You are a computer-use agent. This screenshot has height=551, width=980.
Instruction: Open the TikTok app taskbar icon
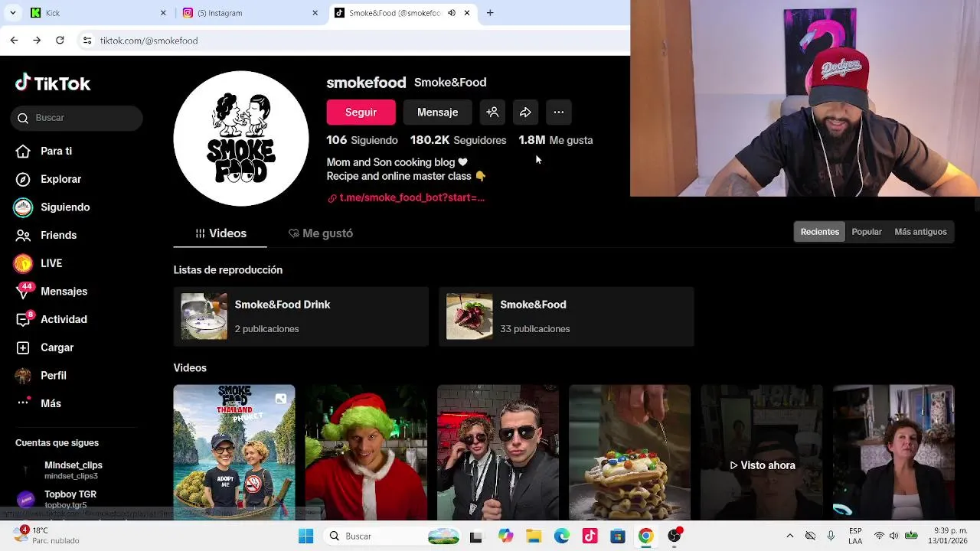[x=590, y=536]
